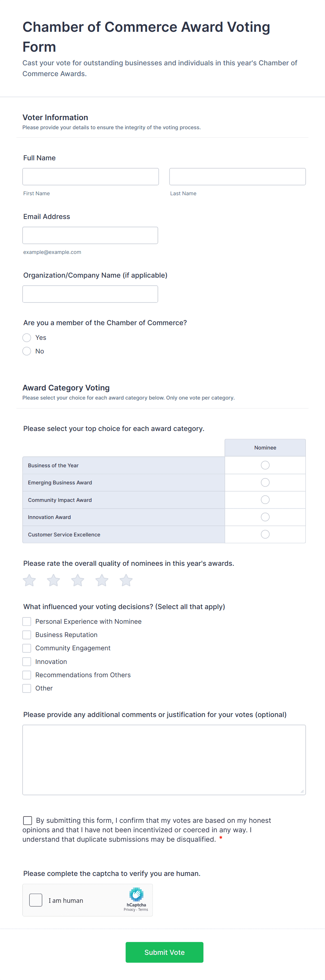Check the honest opinions confirmation box
This screenshot has height=980, width=325.
tap(27, 820)
